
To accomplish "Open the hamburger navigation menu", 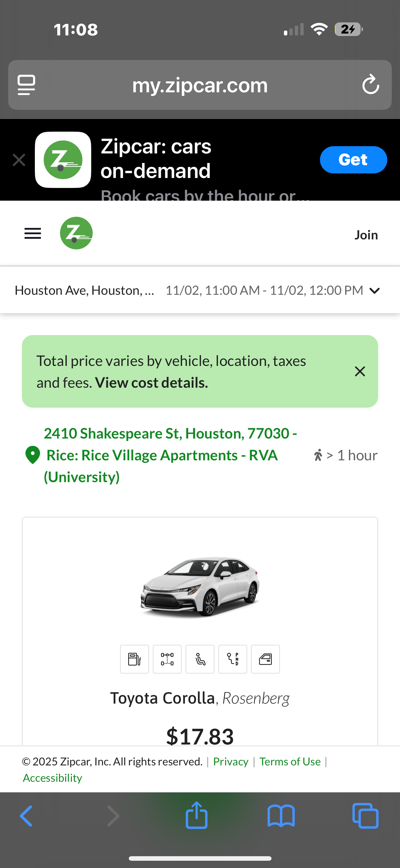I will [33, 234].
